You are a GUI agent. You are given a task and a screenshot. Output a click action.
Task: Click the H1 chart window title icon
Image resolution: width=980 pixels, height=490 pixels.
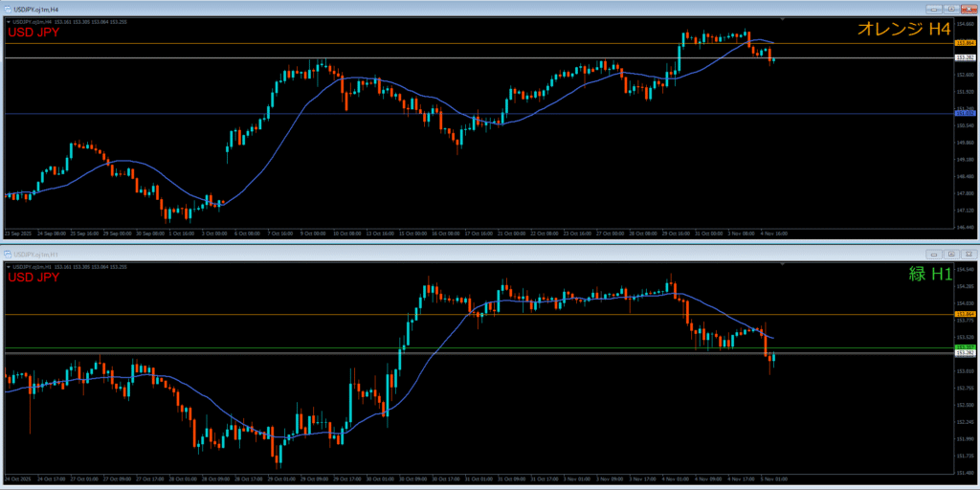tap(8, 254)
